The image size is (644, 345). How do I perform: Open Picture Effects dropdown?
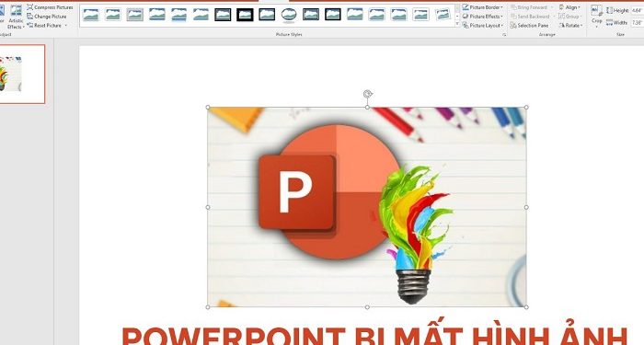483,17
